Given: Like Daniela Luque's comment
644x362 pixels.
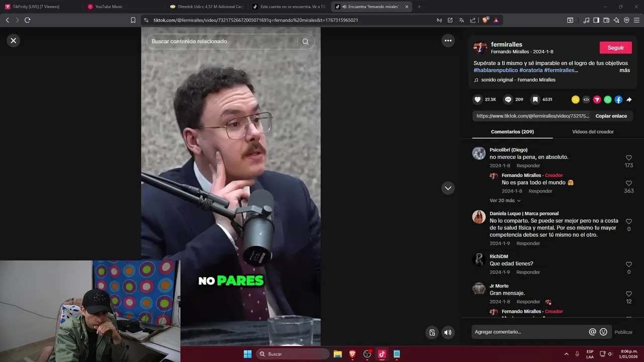Looking at the screenshot, I should (x=628, y=221).
